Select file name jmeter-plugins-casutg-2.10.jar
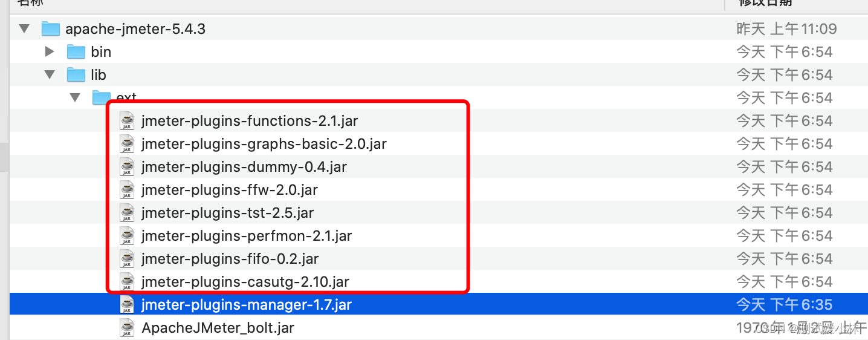868x340 pixels. coord(245,282)
